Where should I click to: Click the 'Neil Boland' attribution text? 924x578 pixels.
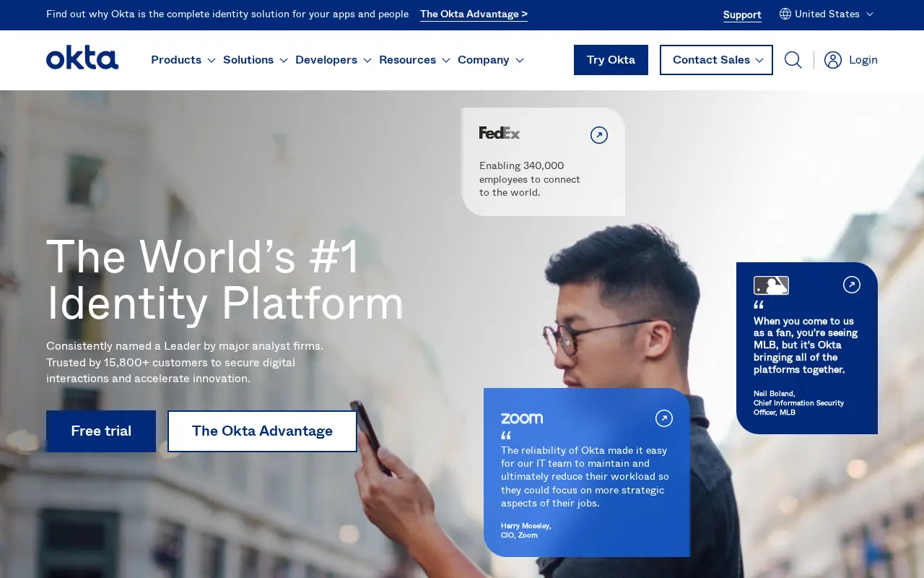798,403
